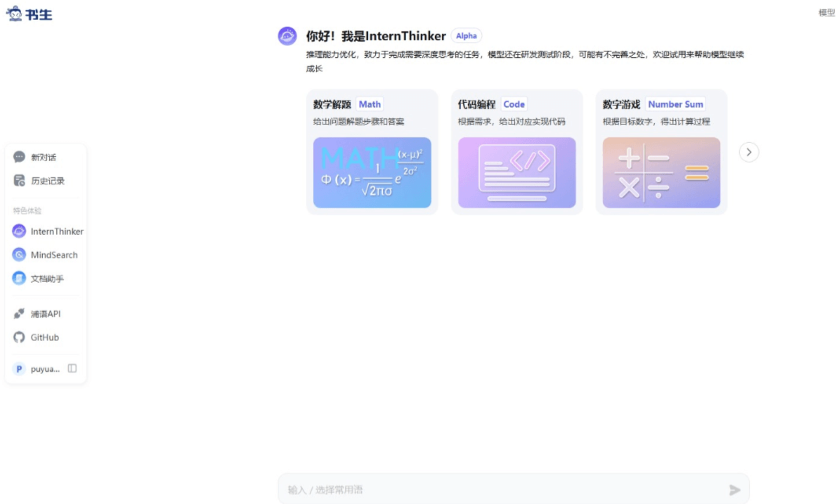Select the code editor thumbnail
836x504 pixels.
pyautogui.click(x=517, y=172)
